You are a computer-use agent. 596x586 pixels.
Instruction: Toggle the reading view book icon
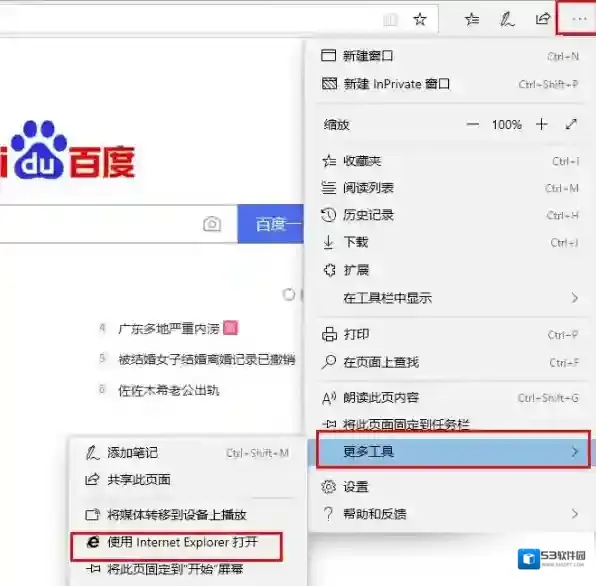pos(390,20)
